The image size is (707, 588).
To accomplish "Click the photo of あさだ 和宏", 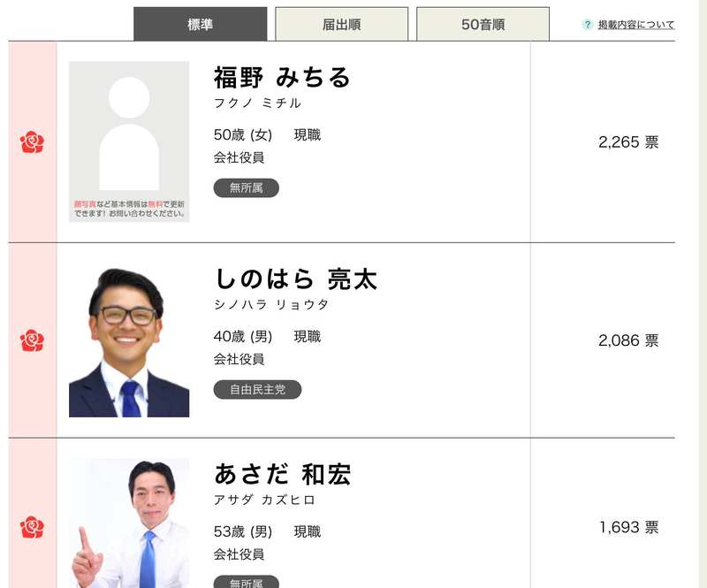I will click(129, 523).
